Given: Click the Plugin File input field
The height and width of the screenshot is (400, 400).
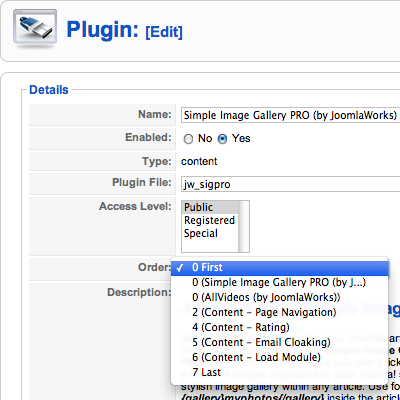Looking at the screenshot, I should (x=290, y=184).
